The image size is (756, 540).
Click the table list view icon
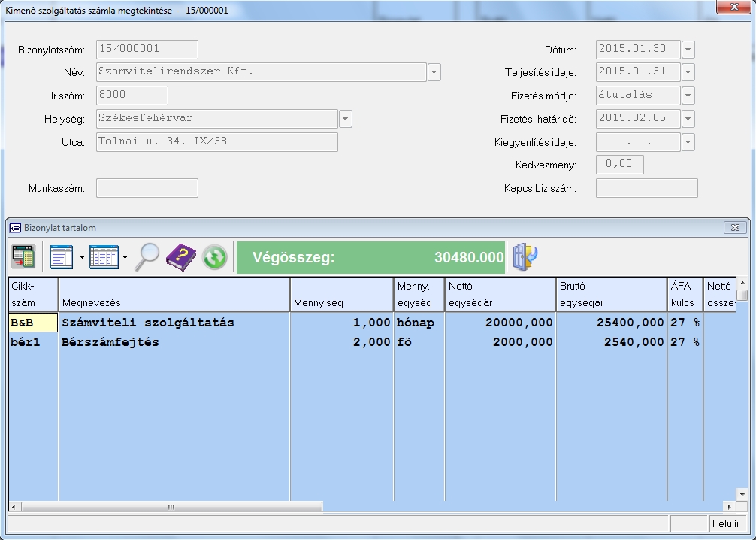click(x=104, y=257)
